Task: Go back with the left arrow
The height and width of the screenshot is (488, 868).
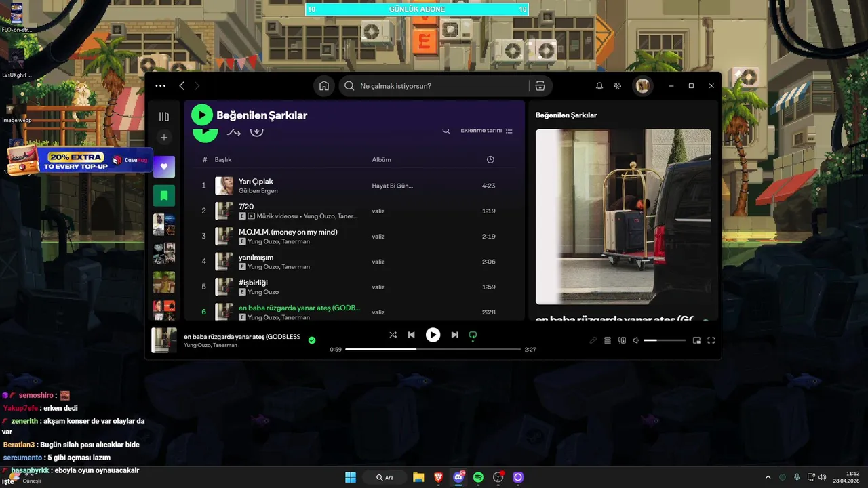Action: coord(182,86)
